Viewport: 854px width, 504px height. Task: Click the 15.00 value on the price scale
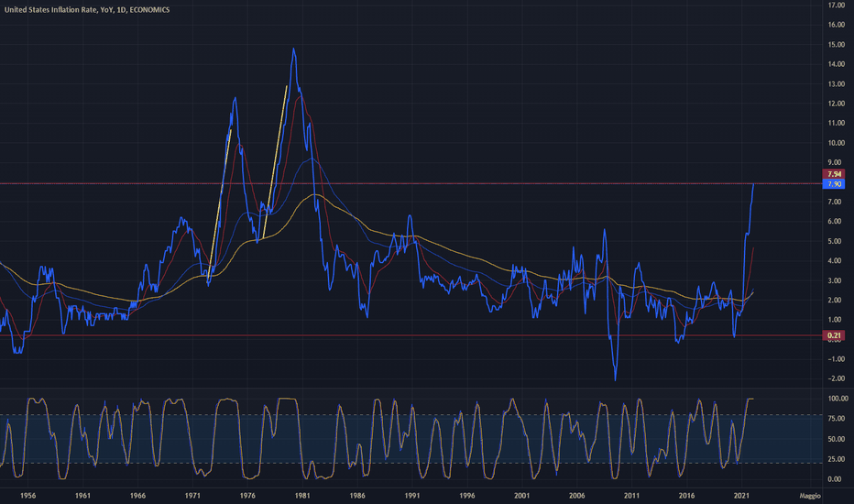(x=837, y=45)
